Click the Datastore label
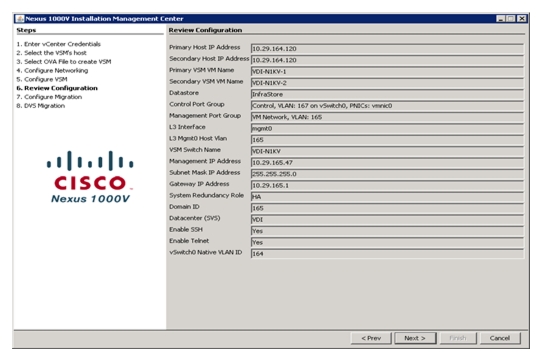Image resolution: width=543 pixels, height=362 pixels. click(184, 93)
